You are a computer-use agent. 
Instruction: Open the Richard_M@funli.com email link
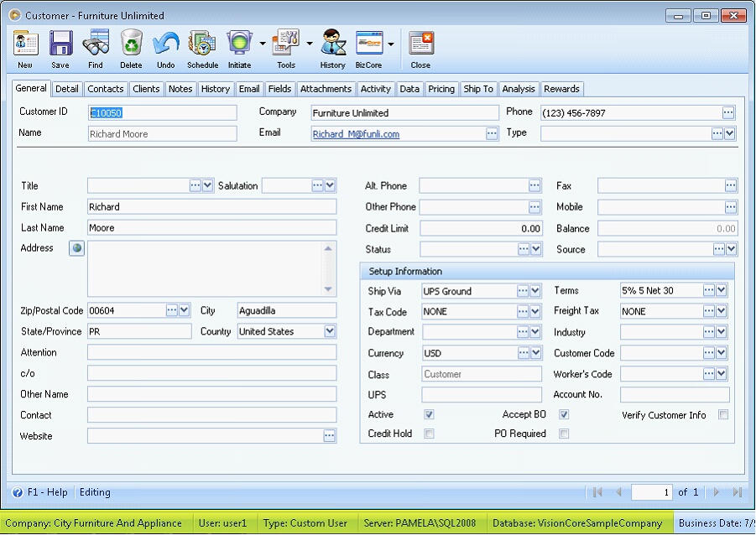click(x=356, y=134)
